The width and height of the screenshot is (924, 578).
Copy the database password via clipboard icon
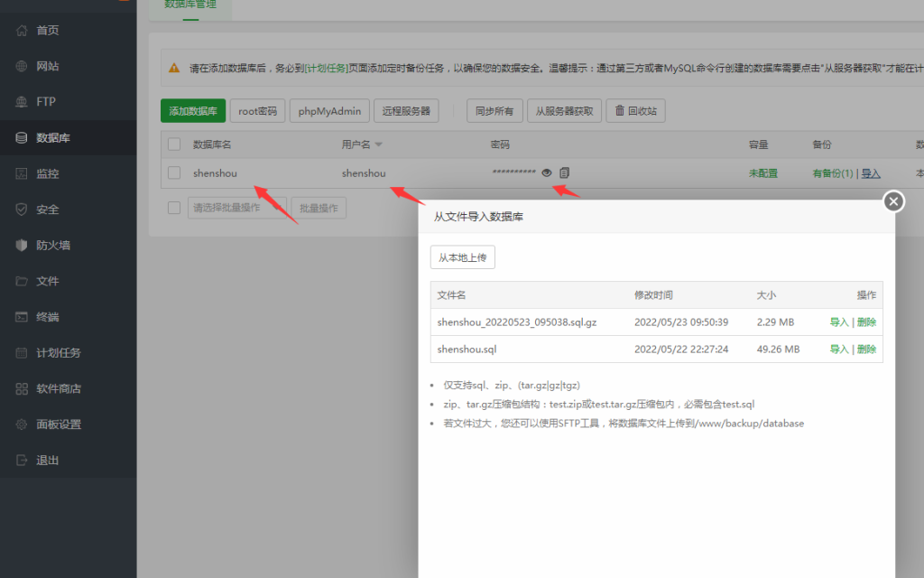565,173
